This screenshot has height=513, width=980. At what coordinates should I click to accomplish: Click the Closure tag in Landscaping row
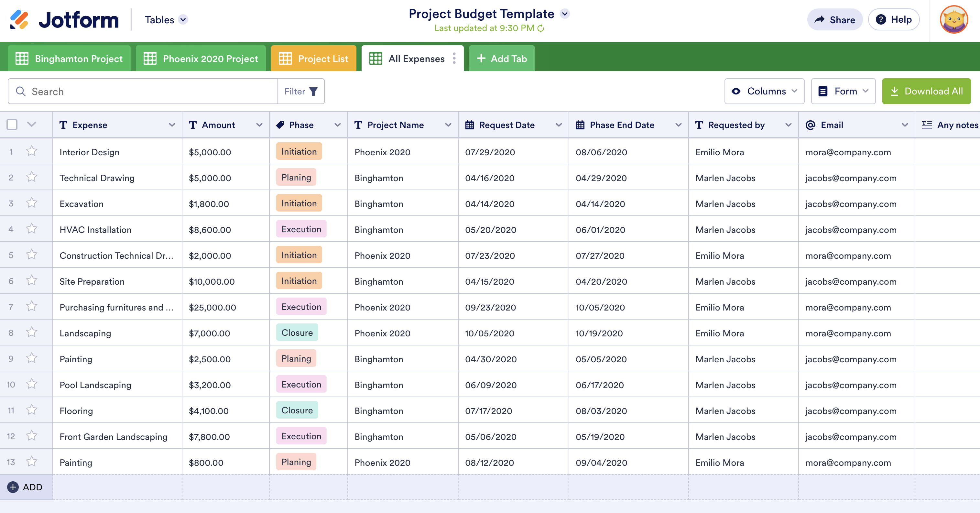(297, 333)
